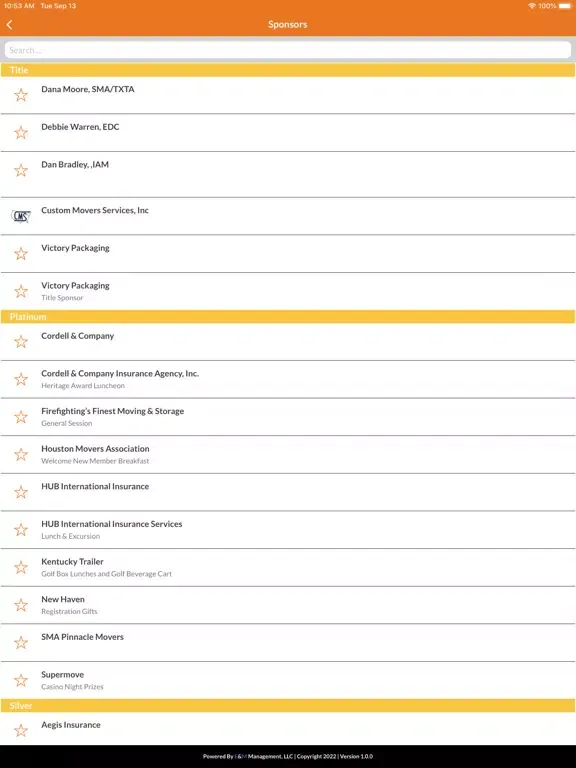The width and height of the screenshot is (576, 768).
Task: Star Dan Bradley, IAM
Action: [21, 170]
